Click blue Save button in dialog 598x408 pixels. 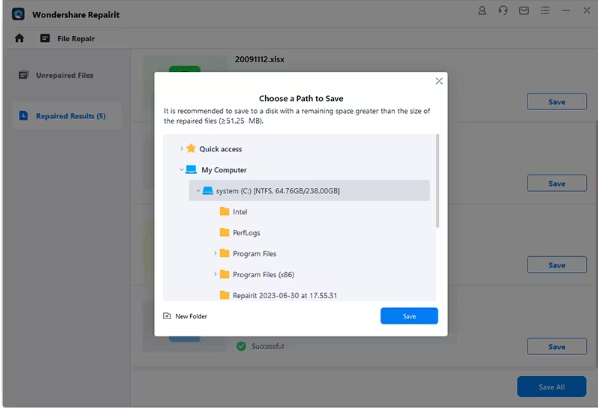[409, 316]
